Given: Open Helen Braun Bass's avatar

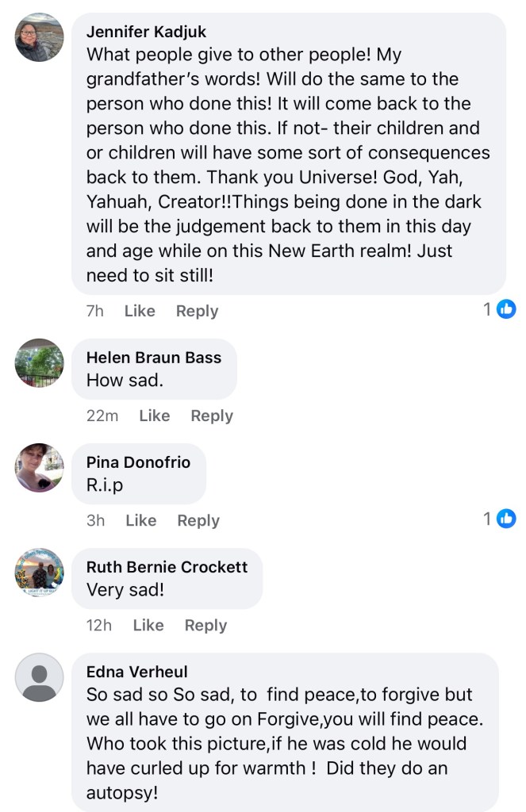Looking at the screenshot, I should pyautogui.click(x=39, y=363).
